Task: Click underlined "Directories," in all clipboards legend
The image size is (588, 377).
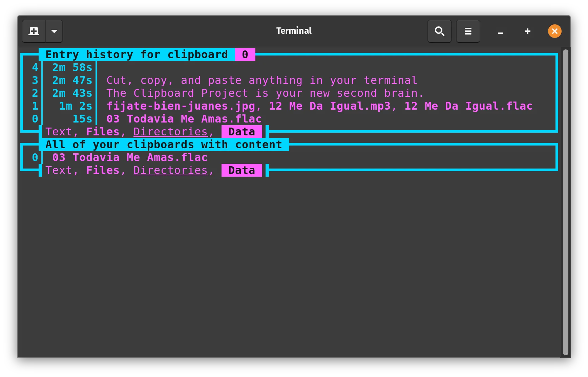Action: (174, 170)
